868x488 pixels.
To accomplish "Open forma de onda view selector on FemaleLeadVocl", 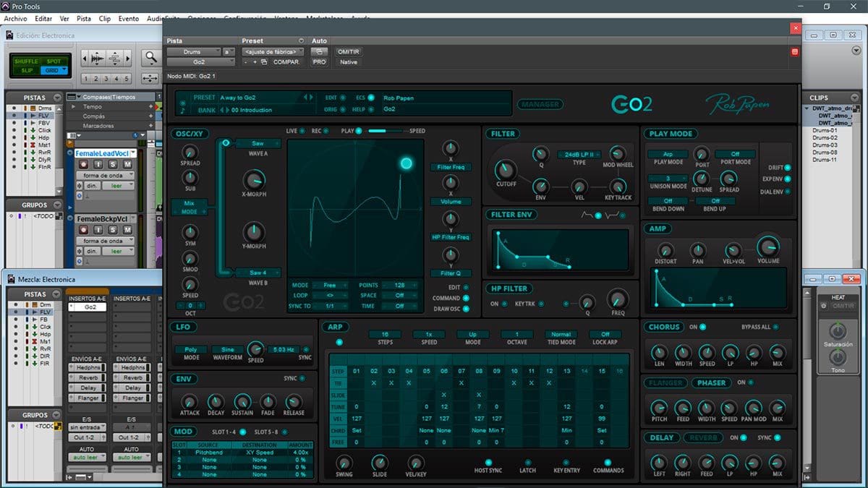I will [x=105, y=176].
